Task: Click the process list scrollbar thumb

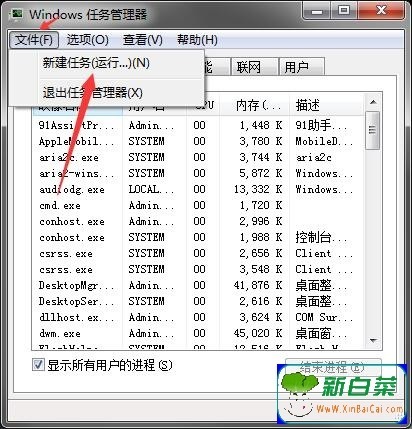Action: tap(373, 130)
